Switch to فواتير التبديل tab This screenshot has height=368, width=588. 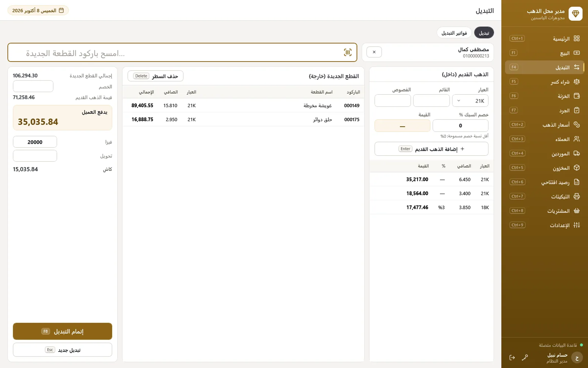click(x=454, y=33)
